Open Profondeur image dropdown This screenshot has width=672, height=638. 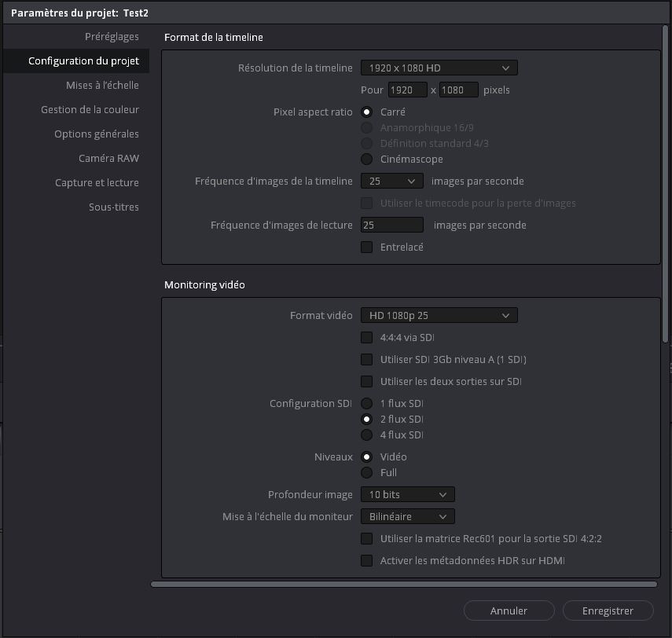coord(407,495)
